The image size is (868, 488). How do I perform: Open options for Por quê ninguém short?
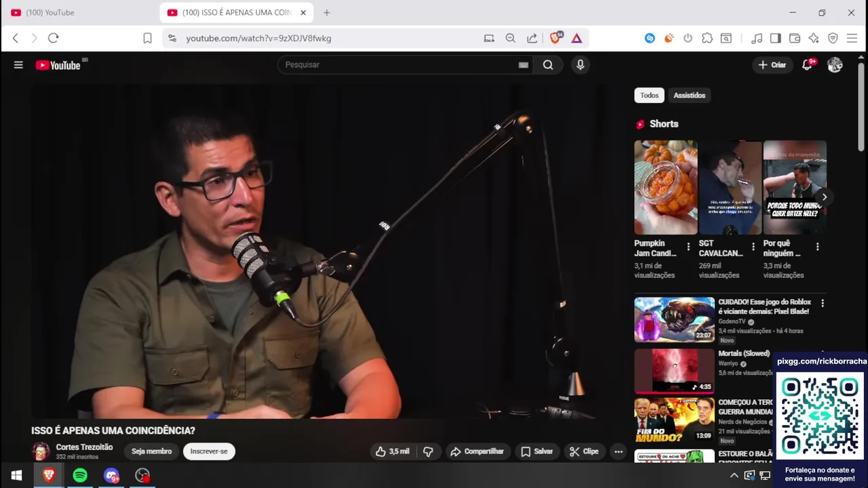point(817,247)
